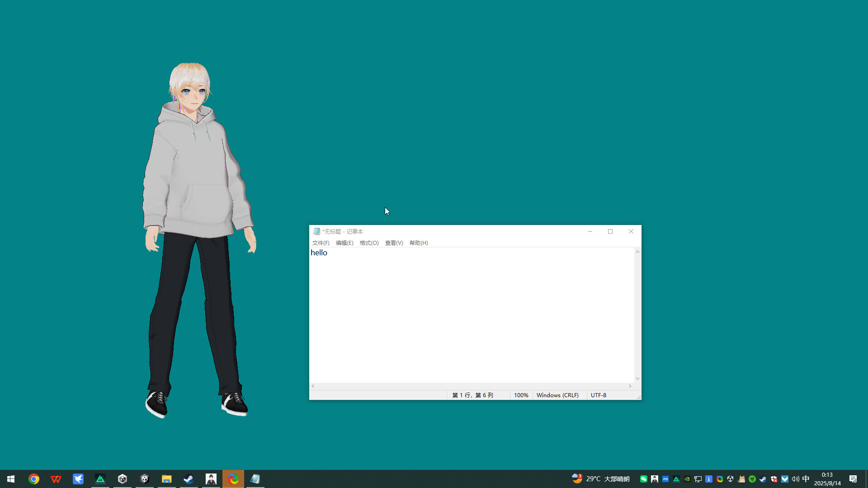Open the 帮助(H) menu in Notepad

click(x=418, y=243)
